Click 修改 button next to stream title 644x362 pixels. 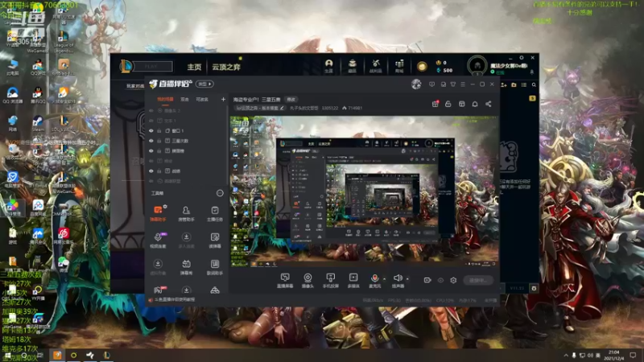[x=291, y=99]
